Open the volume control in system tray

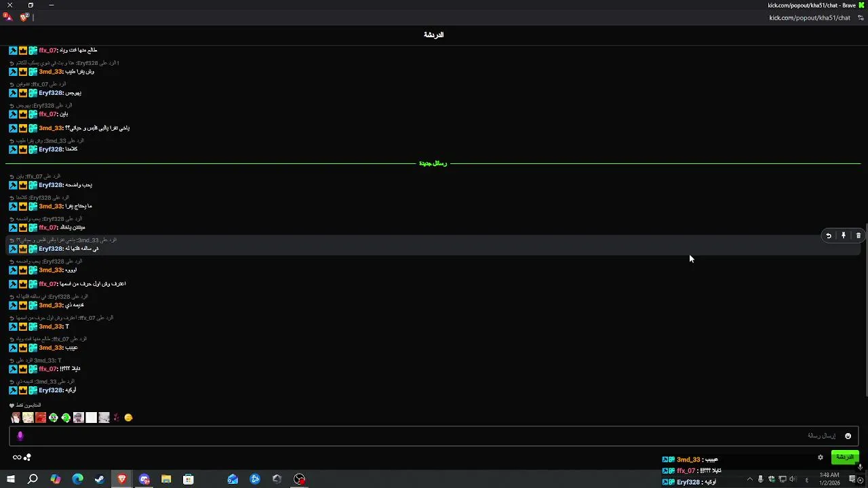pos(793,479)
